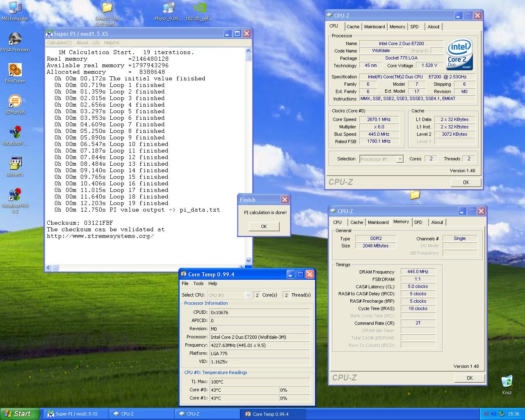This screenshot has width=525, height=420.
Task: Launch EVGA Precision shortcut
Action: pos(15,42)
